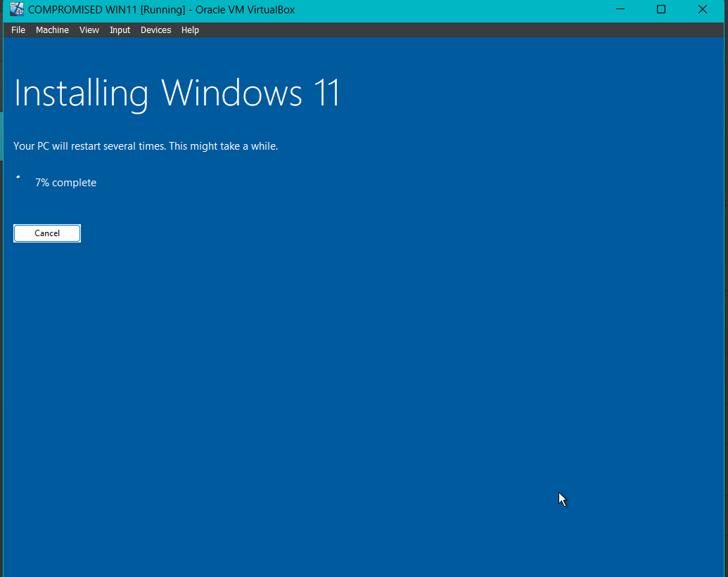
Task: Click the VirtualBox icon in title bar
Action: click(17, 9)
